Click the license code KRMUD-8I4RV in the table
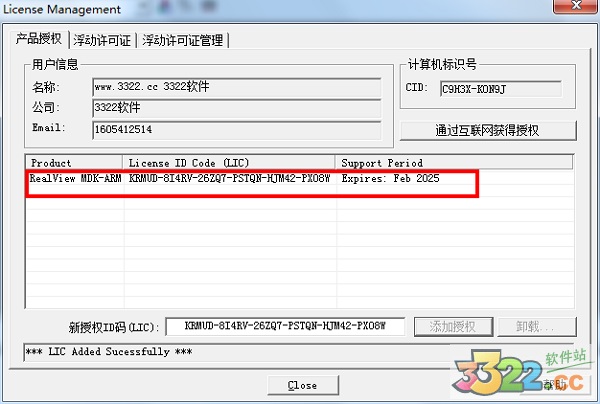The width and height of the screenshot is (600, 404). pyautogui.click(x=229, y=179)
